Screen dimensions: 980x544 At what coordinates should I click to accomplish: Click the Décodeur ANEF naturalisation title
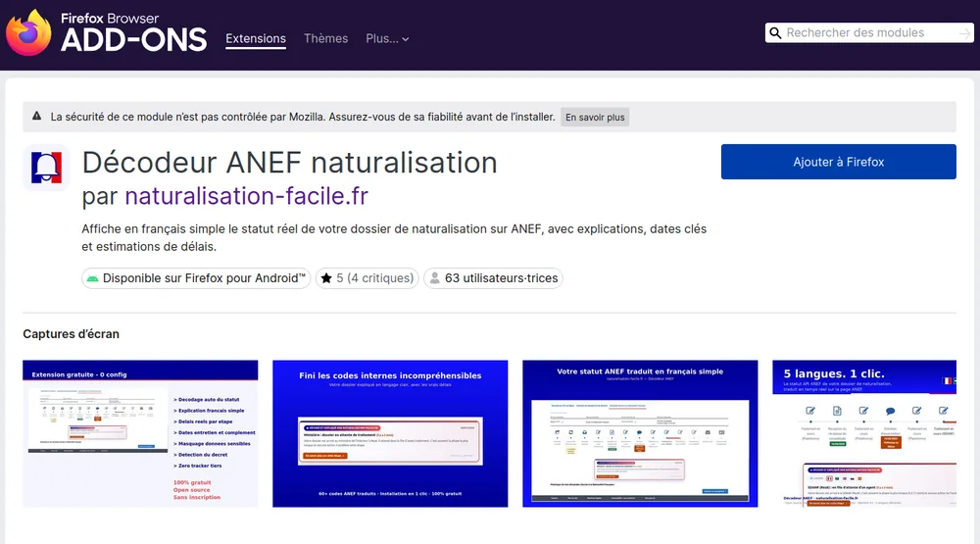tap(289, 163)
